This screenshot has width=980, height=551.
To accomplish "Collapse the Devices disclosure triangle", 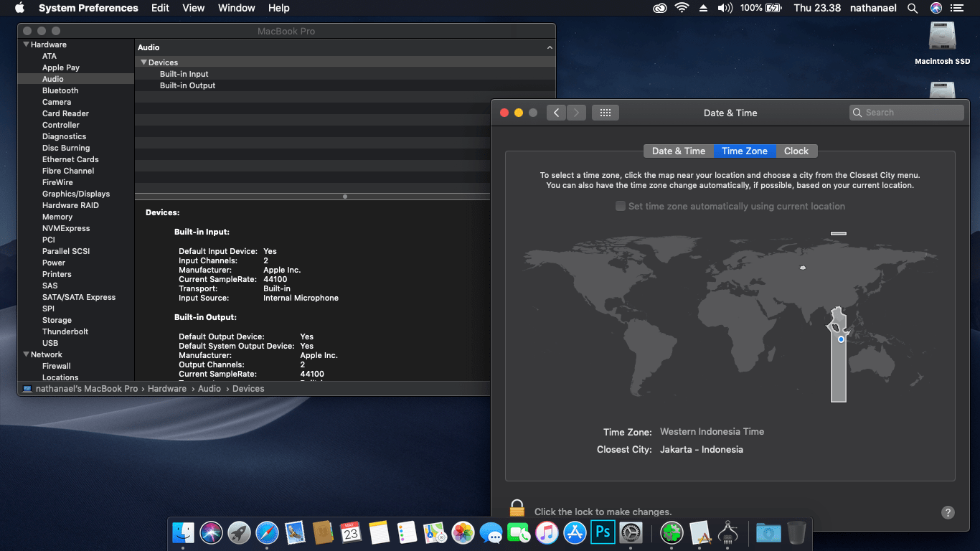I will [x=143, y=62].
